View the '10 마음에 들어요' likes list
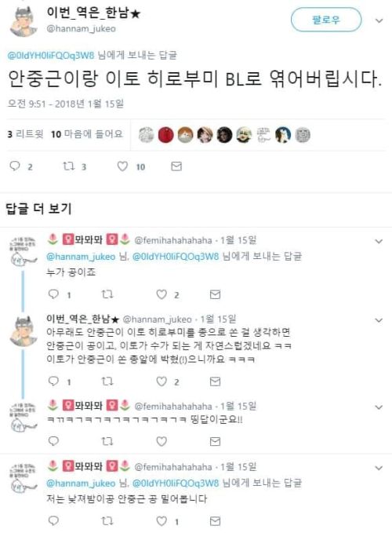The width and height of the screenshot is (392, 533). coord(87,134)
